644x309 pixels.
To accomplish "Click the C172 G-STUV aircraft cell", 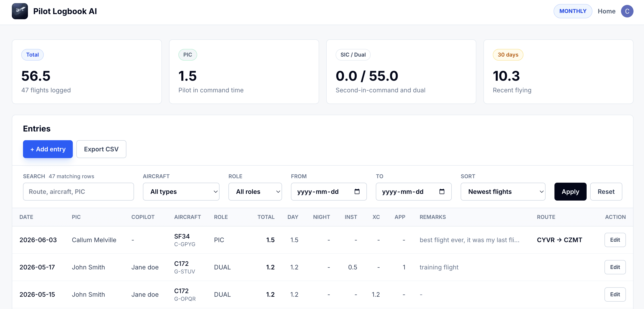I will (x=184, y=267).
